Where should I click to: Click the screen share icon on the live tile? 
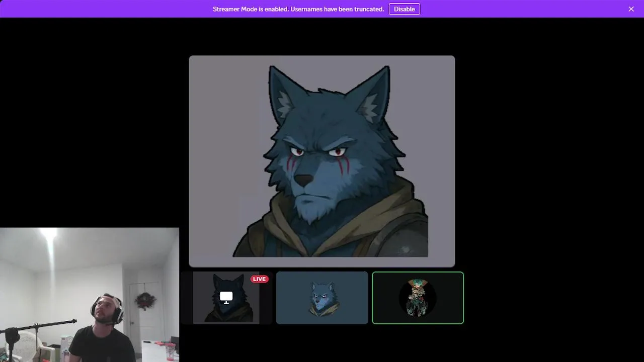(226, 298)
